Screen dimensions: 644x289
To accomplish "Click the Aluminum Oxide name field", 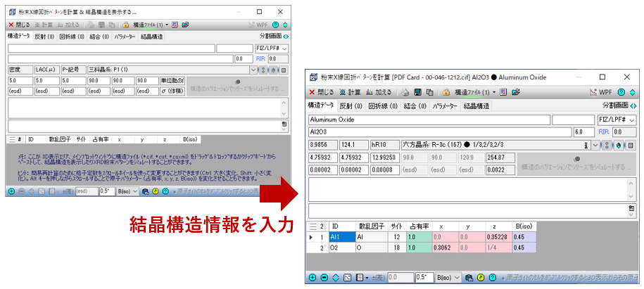I will coord(429,120).
